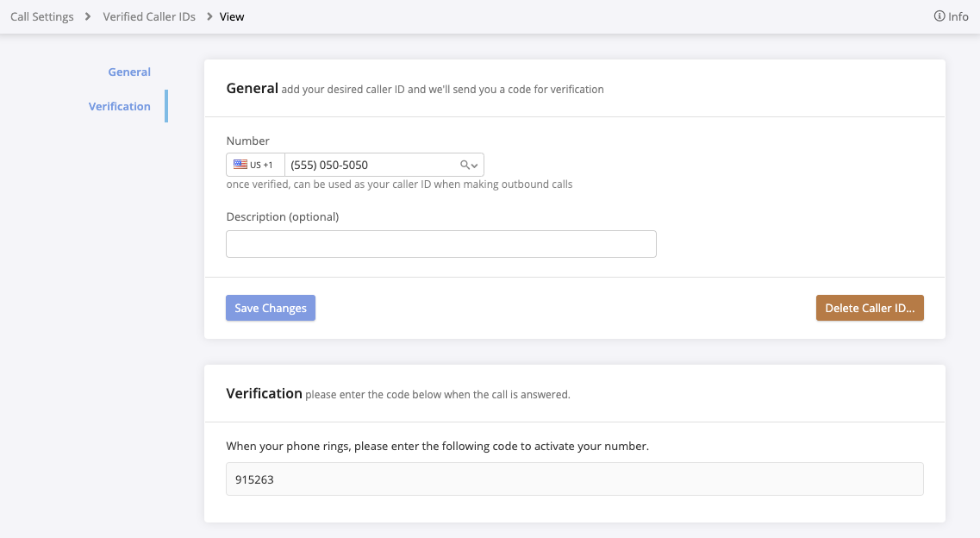Open the caller ID number search dropdown
980x538 pixels.
point(467,164)
